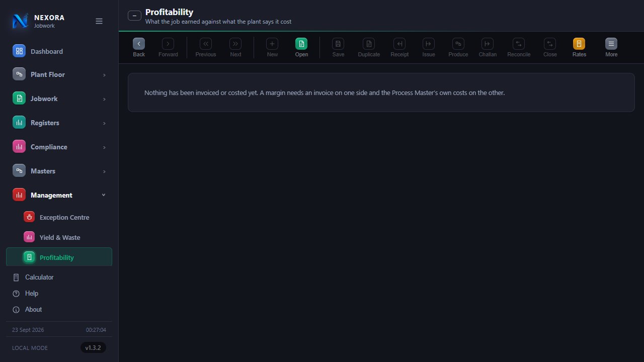The width and height of the screenshot is (644, 362).
Task: Click the Jobwork document icon
Action: tap(19, 98)
